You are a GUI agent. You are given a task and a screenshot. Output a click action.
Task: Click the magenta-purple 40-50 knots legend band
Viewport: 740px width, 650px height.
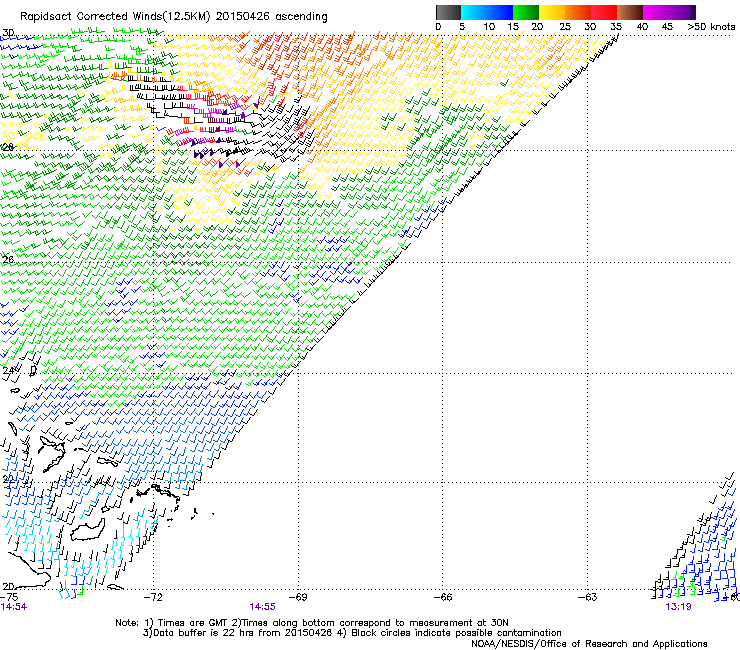[x=669, y=12]
